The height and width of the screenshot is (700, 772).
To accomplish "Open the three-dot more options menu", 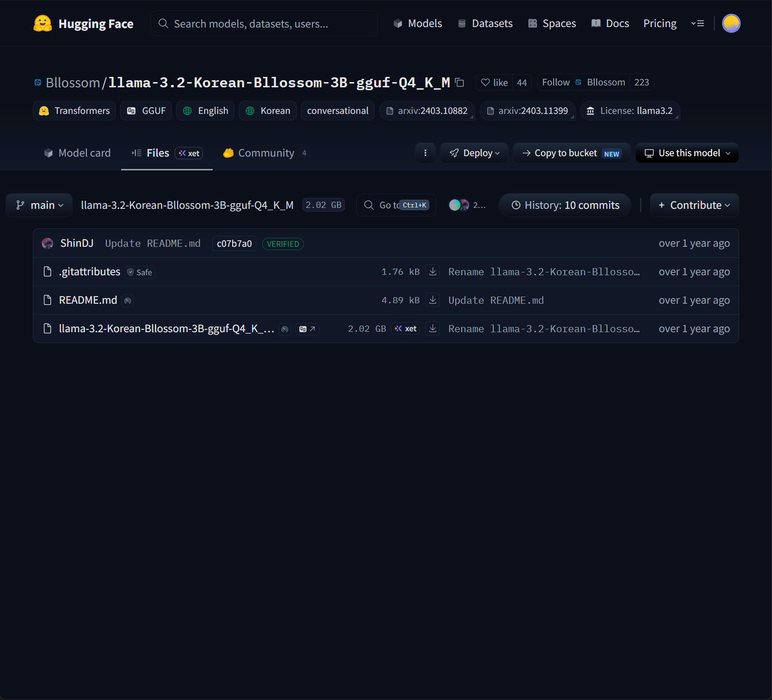I will [x=425, y=153].
